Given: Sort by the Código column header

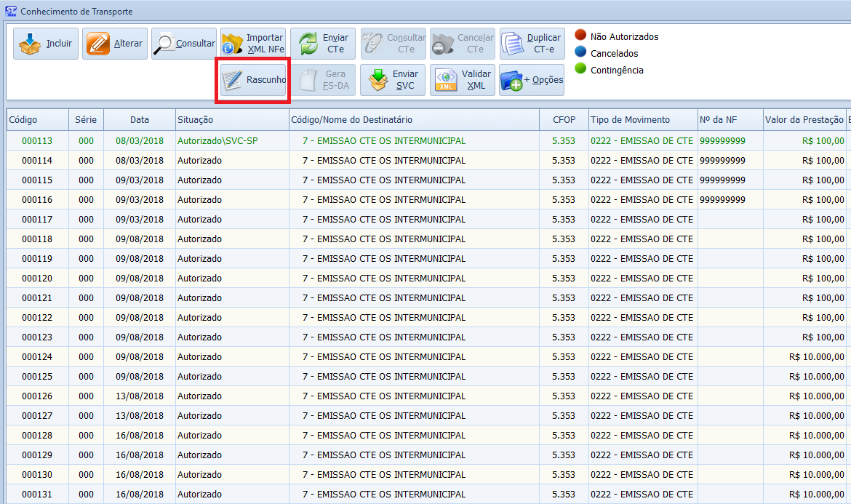Looking at the screenshot, I should (x=38, y=120).
